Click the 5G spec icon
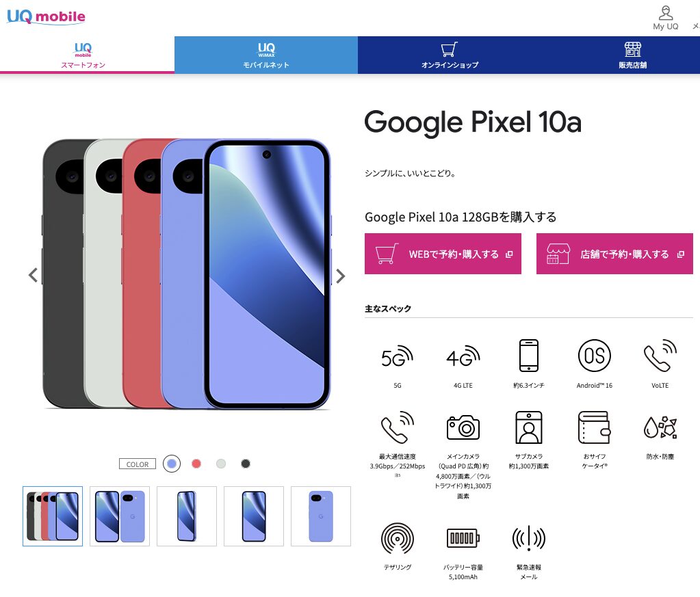Viewport: 700px width, 597px height. pos(397,356)
